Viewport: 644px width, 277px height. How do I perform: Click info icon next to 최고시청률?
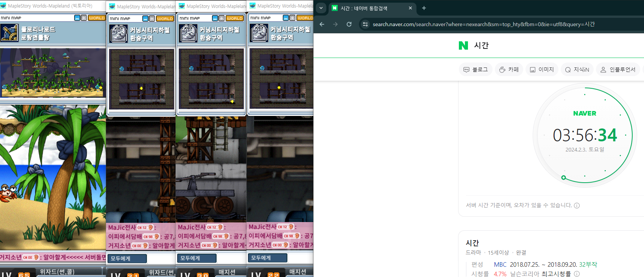click(x=577, y=274)
